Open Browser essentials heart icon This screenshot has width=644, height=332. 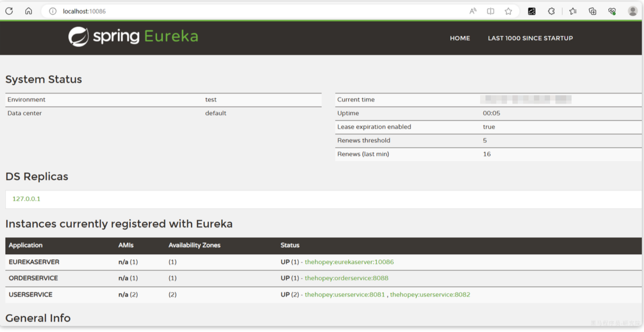pyautogui.click(x=612, y=11)
